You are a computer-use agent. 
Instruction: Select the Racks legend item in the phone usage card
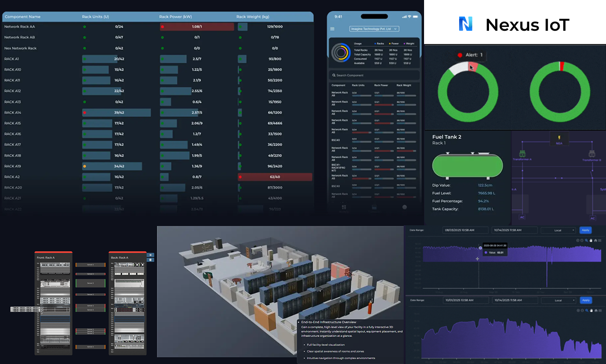click(x=379, y=44)
